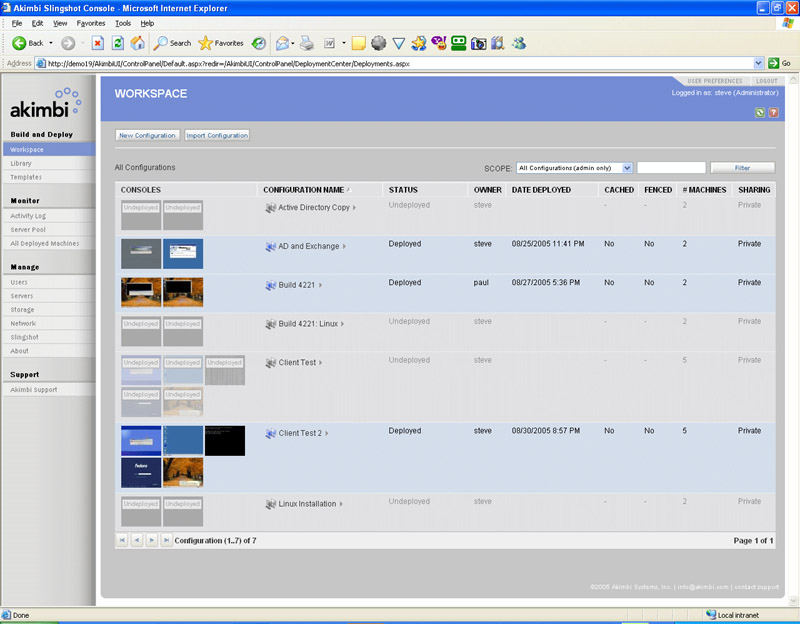The image size is (800, 624).
Task: Click the Client Test 2 configuration icon
Action: coord(270,433)
